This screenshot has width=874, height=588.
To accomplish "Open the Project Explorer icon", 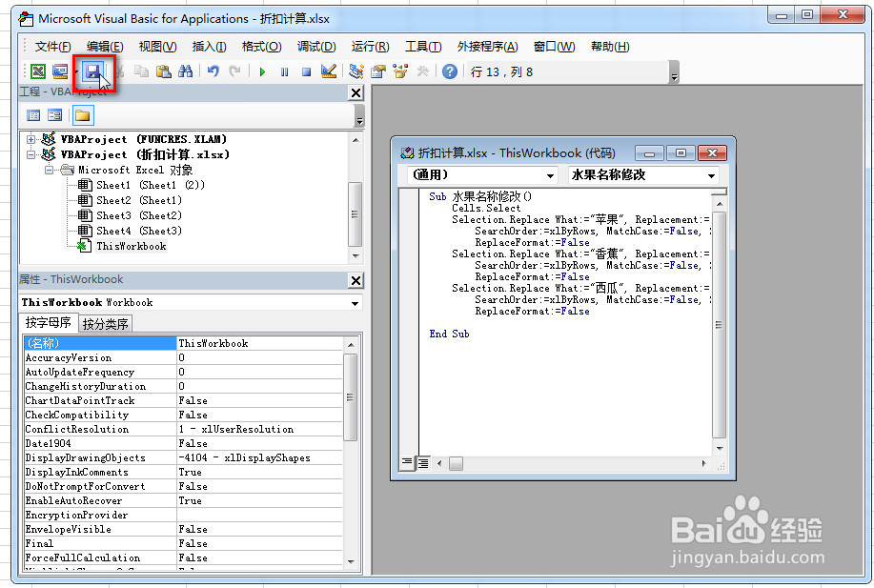I will (356, 71).
